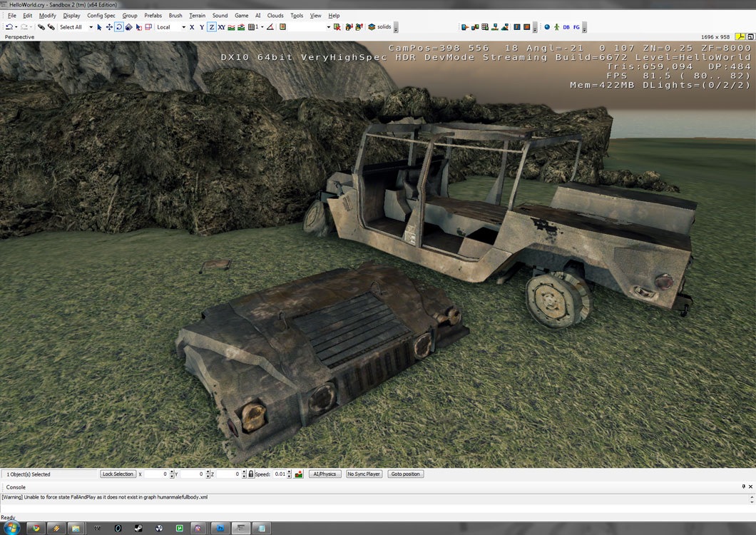
Task: Open the Modify menu
Action: [47, 16]
